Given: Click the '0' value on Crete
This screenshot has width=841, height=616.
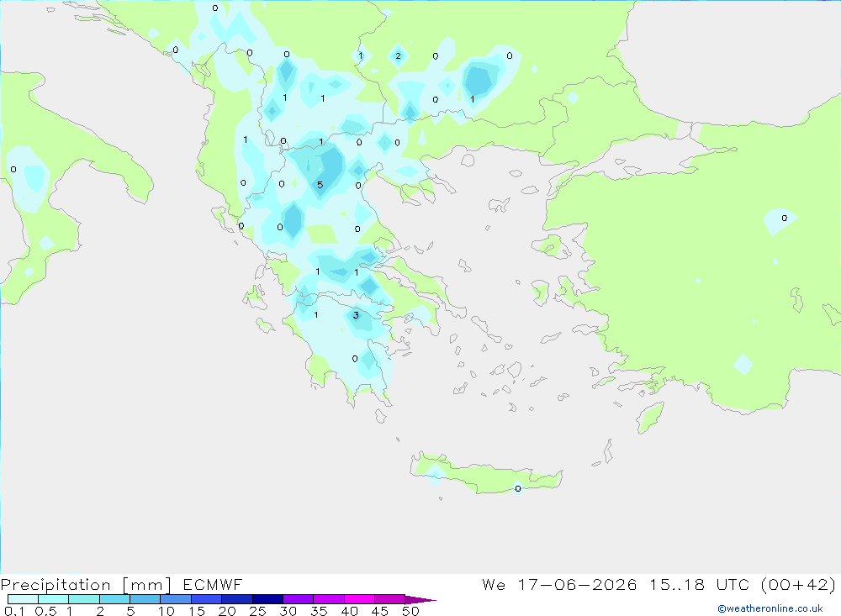Looking at the screenshot, I should [517, 488].
